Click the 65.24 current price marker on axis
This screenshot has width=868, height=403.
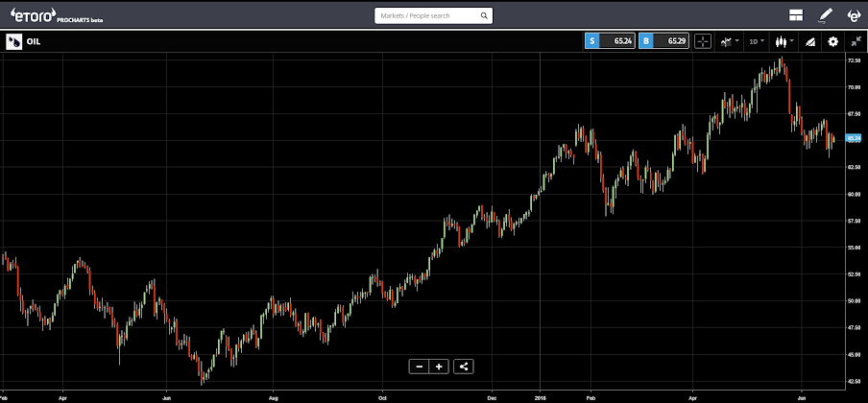855,138
